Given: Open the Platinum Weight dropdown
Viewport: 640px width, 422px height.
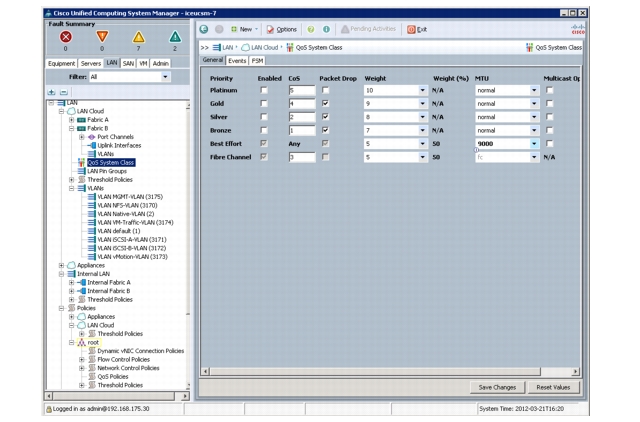Looking at the screenshot, I should coord(422,90).
